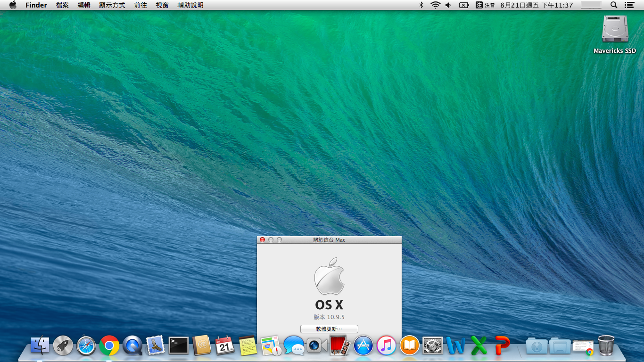Open Contacts address book in Dock

pyautogui.click(x=202, y=346)
